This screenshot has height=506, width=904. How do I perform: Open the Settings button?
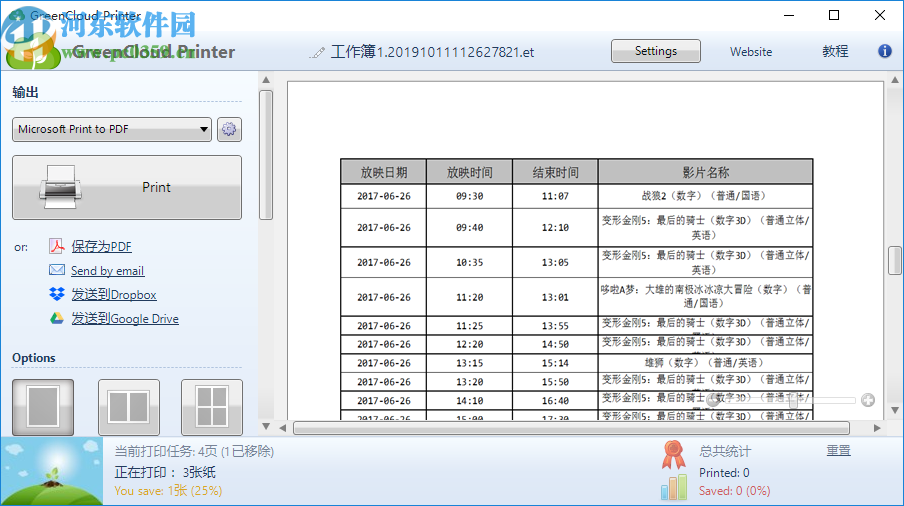pyautogui.click(x=656, y=51)
